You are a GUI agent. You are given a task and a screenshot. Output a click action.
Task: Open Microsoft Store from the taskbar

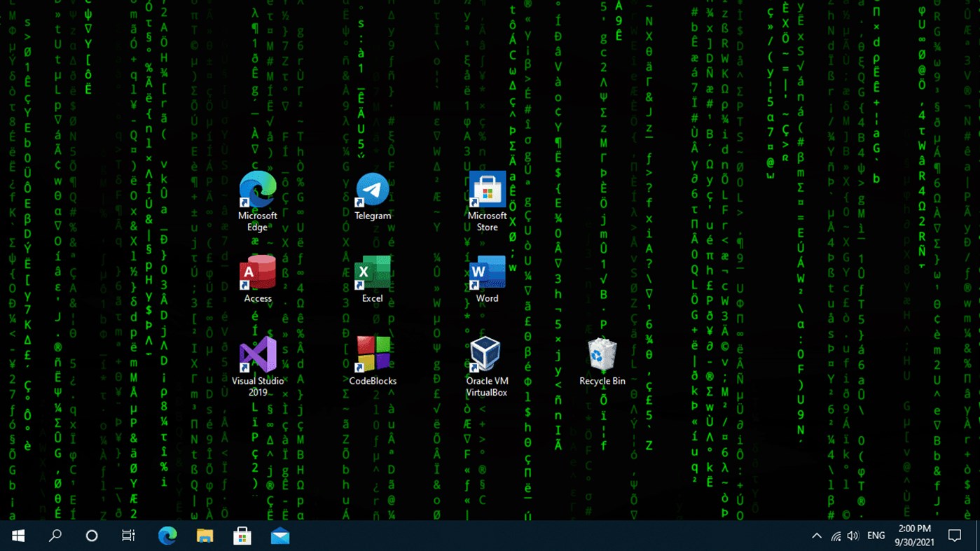click(x=242, y=535)
